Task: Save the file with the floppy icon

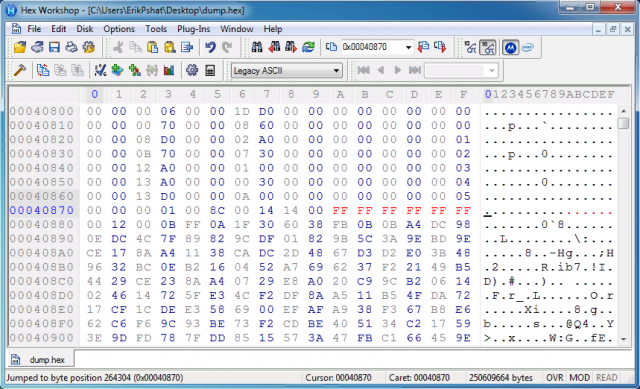Action: pyautogui.click(x=54, y=47)
